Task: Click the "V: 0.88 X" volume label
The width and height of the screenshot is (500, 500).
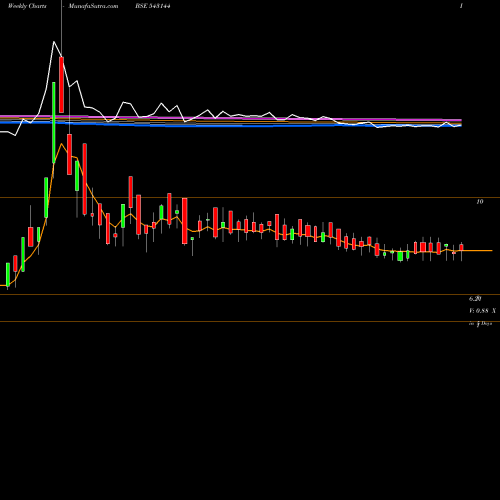Action: tap(482, 311)
